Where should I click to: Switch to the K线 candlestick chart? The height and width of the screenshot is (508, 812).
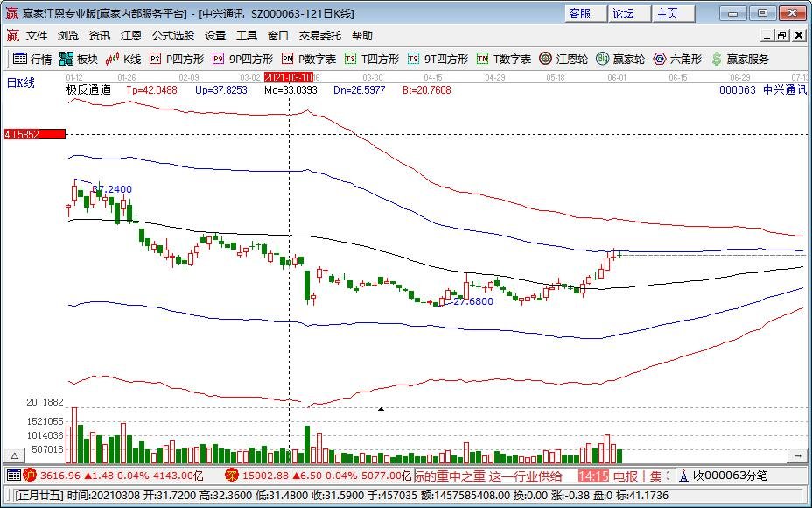(123, 59)
